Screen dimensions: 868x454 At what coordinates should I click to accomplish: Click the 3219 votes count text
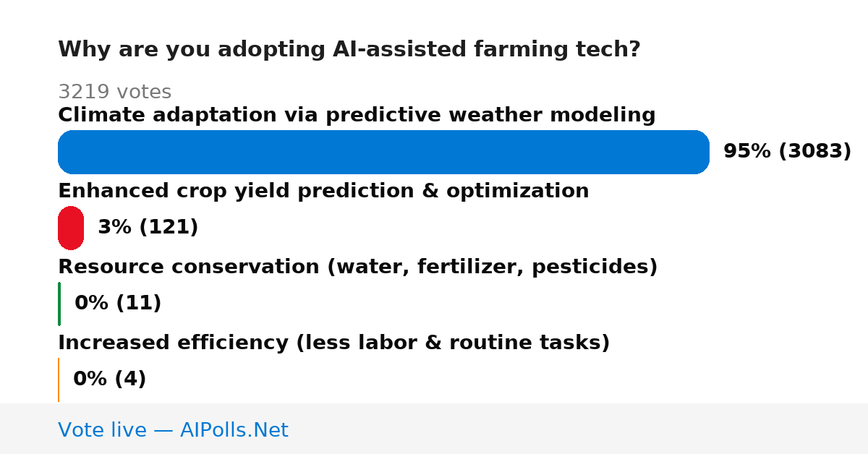pyautogui.click(x=114, y=92)
